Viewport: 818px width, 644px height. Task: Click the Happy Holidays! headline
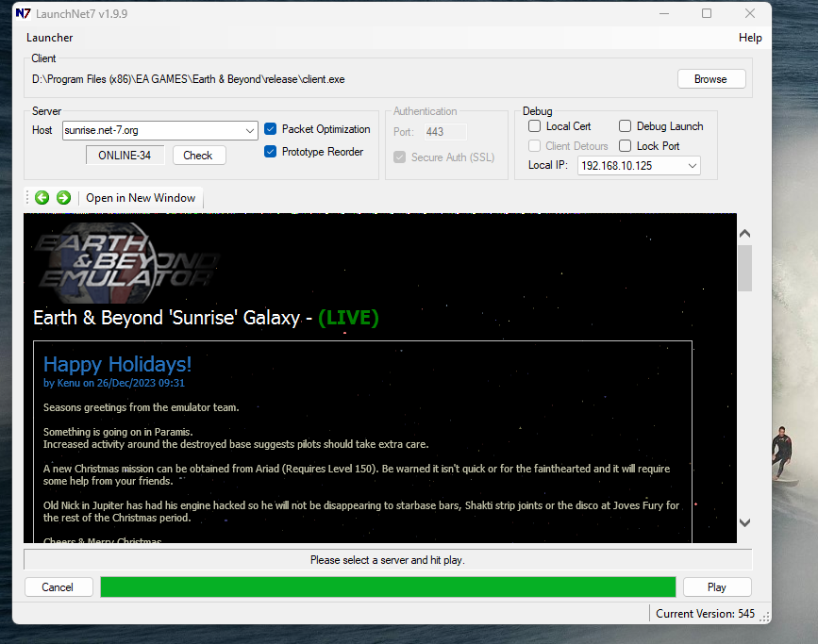[x=117, y=364]
